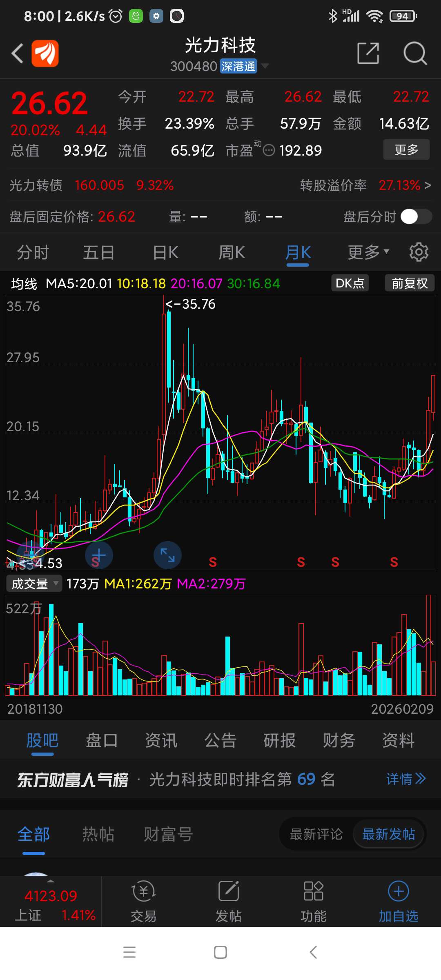Toggle the DK点 indicator
Viewport: 441px width, 980px height.
[350, 283]
